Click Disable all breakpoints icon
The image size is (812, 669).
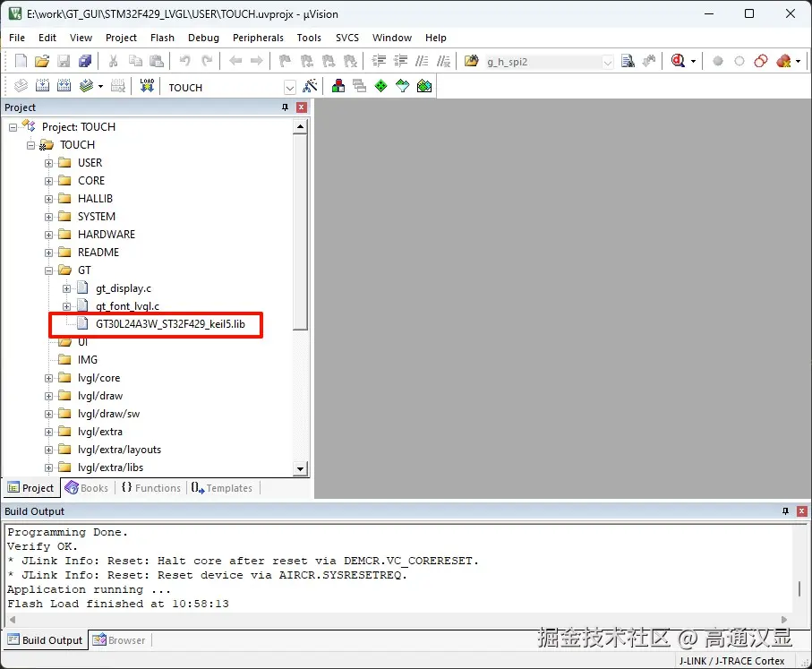pos(761,61)
